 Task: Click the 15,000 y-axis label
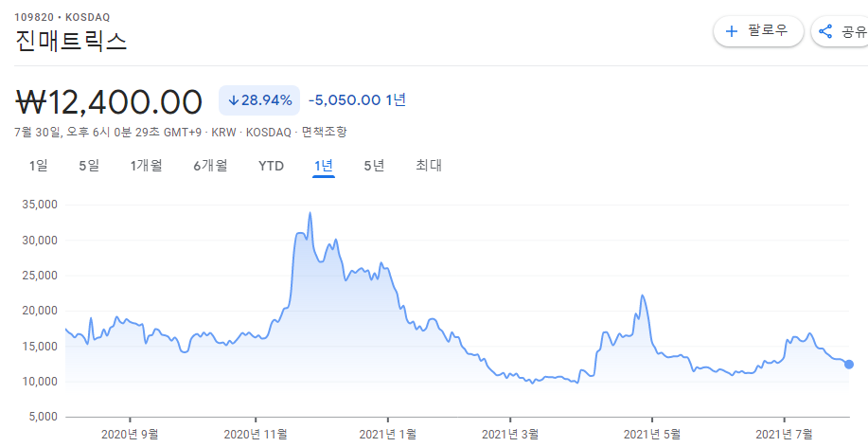tap(40, 347)
